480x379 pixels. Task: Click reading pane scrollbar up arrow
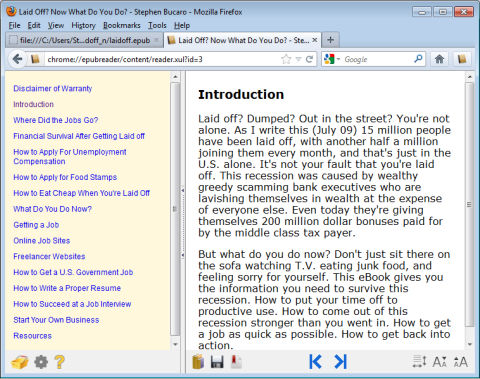click(470, 77)
